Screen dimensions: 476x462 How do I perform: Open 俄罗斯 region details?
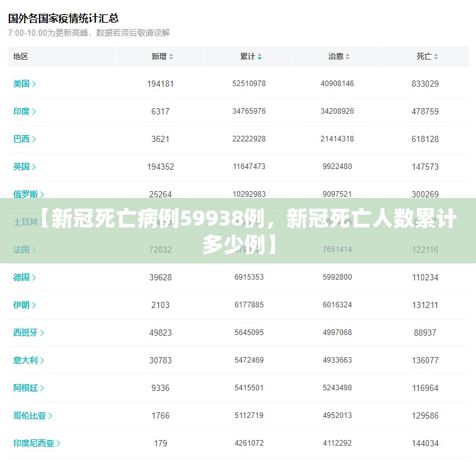click(29, 194)
